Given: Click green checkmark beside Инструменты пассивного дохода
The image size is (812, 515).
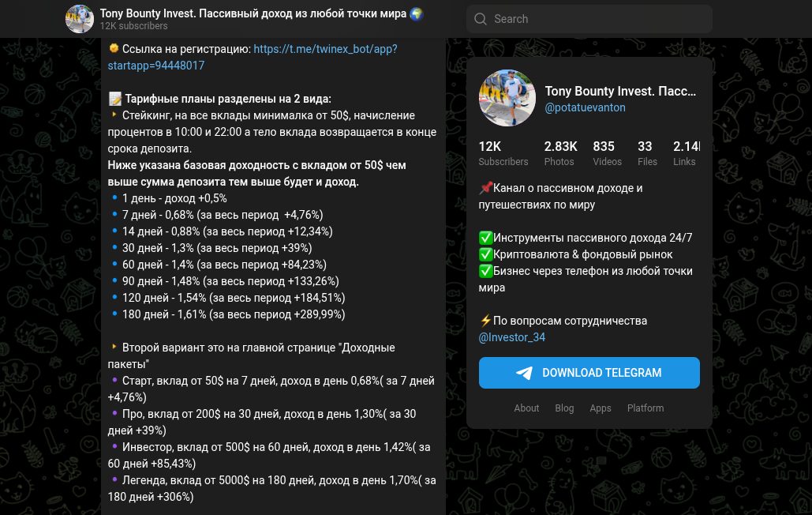Looking at the screenshot, I should coord(485,238).
